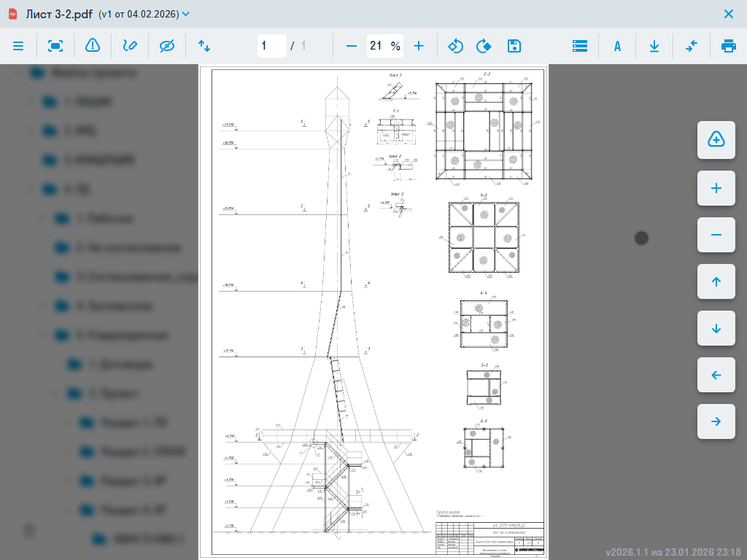
Task: Click the warning triangle remarks icon
Action: click(93, 46)
